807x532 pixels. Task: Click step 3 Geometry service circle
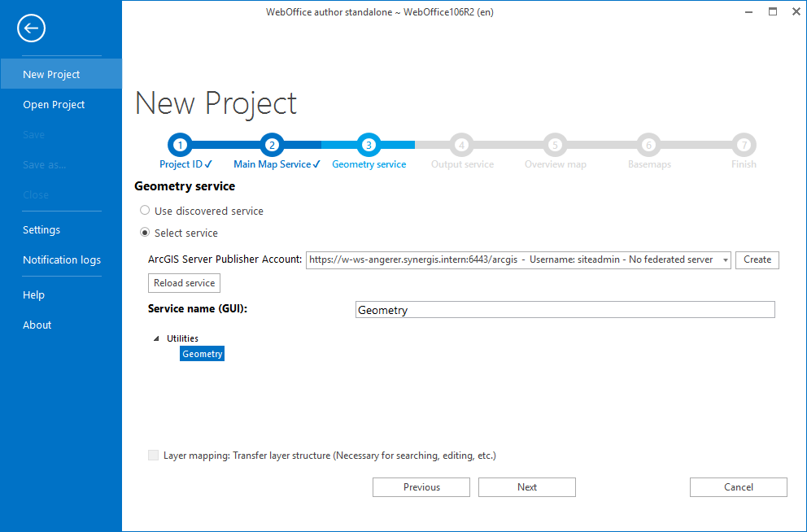click(369, 144)
